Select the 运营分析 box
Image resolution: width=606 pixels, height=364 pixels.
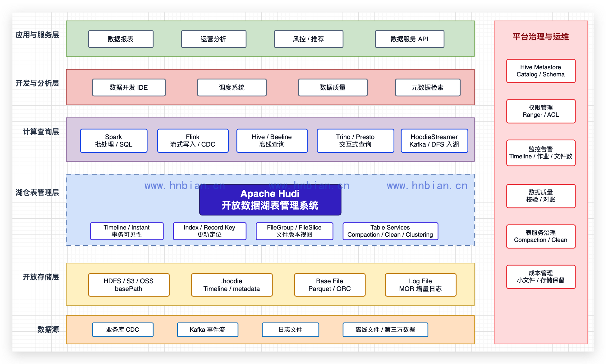click(x=213, y=39)
